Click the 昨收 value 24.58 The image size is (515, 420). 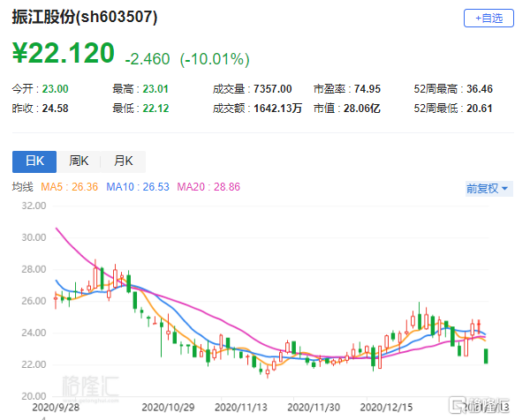[55, 109]
